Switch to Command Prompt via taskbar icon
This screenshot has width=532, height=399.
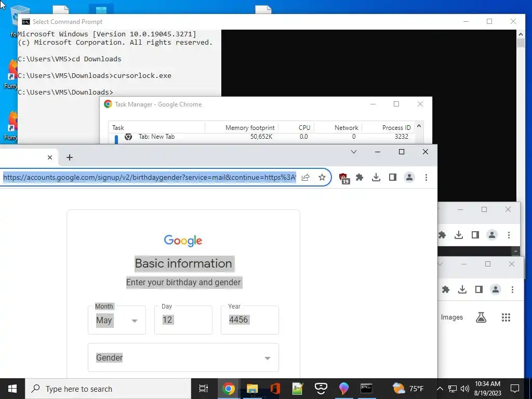[x=366, y=389]
